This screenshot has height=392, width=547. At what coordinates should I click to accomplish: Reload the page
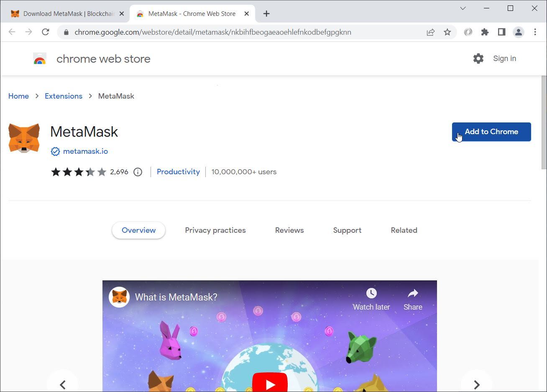(46, 32)
